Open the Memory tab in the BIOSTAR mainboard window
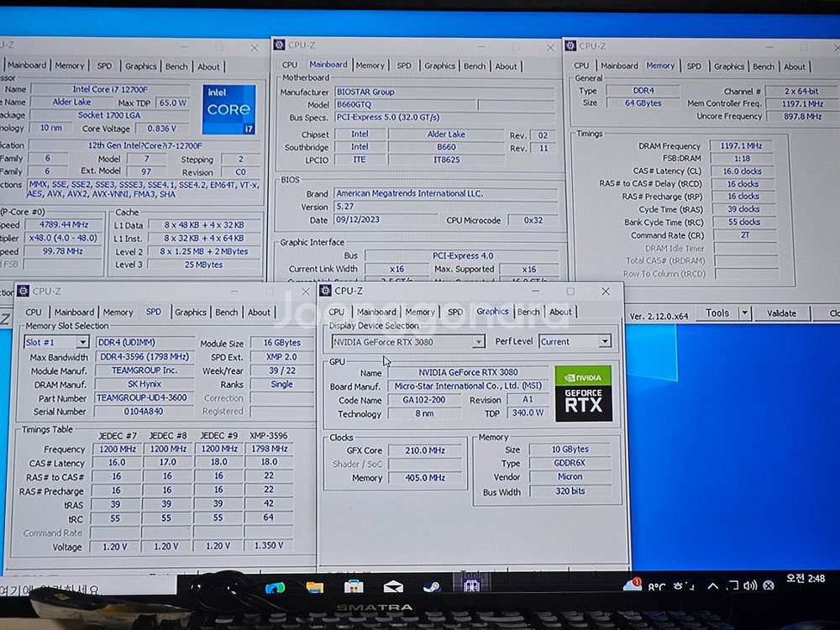840x630 pixels. [x=370, y=66]
